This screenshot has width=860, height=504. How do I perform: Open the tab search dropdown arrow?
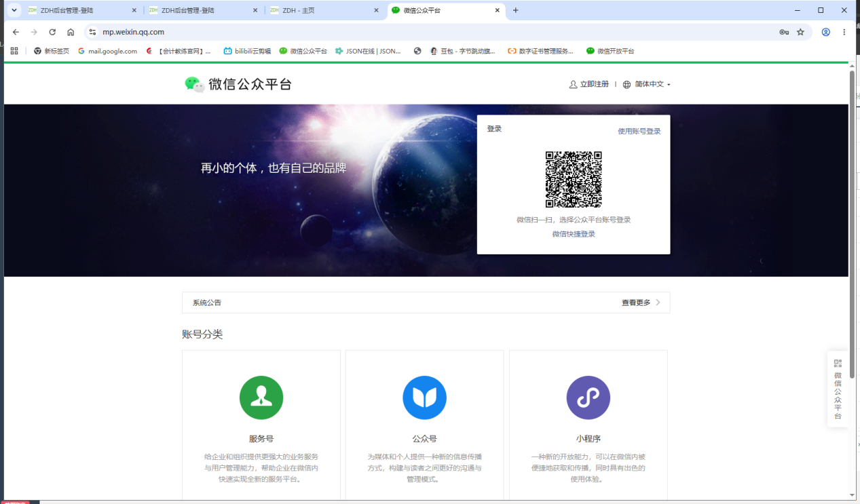13,10
